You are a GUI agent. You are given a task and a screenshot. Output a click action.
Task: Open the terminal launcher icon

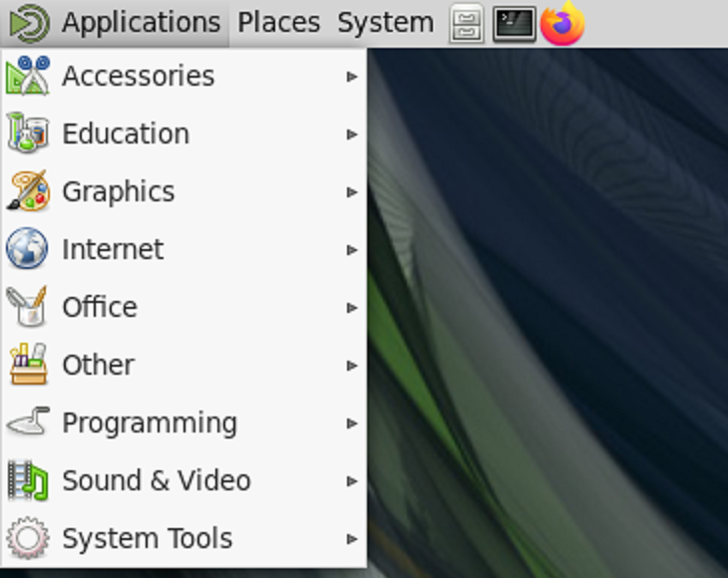click(514, 24)
